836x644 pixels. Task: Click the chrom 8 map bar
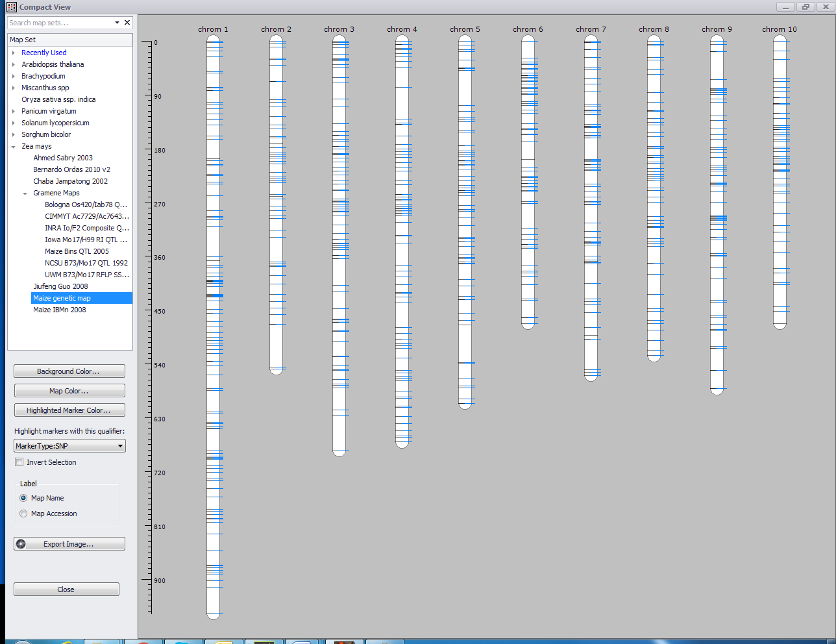coord(654,199)
